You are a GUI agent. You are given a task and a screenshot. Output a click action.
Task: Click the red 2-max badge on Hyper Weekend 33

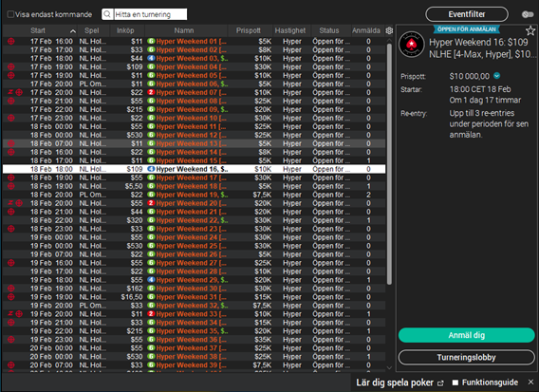[151, 314]
